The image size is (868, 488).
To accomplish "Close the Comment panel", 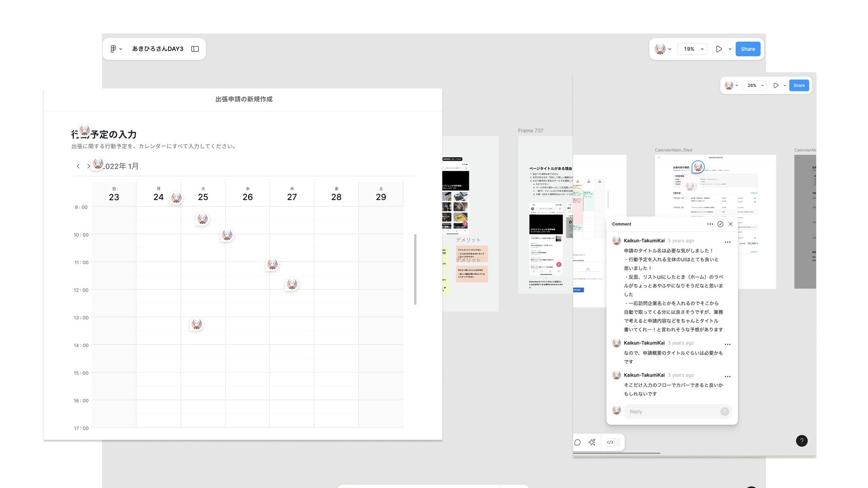I will 731,224.
